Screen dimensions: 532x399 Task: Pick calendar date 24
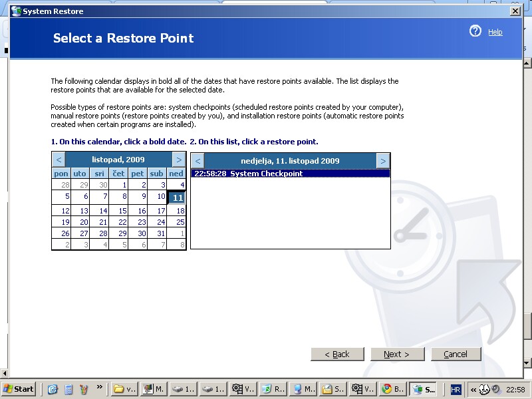(157, 222)
